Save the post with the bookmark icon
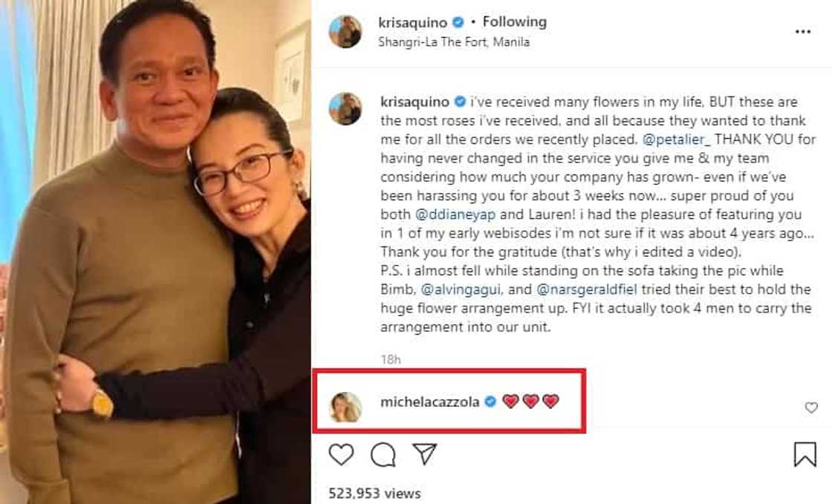 [805, 454]
